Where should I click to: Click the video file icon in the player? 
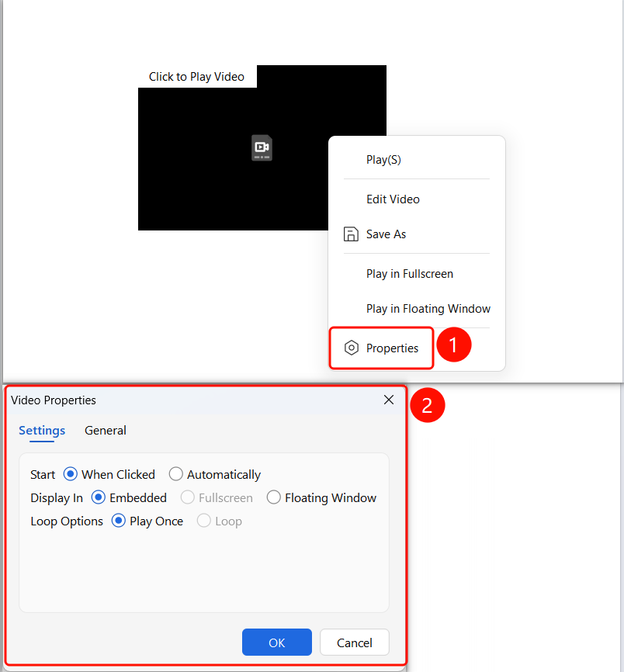pos(262,148)
